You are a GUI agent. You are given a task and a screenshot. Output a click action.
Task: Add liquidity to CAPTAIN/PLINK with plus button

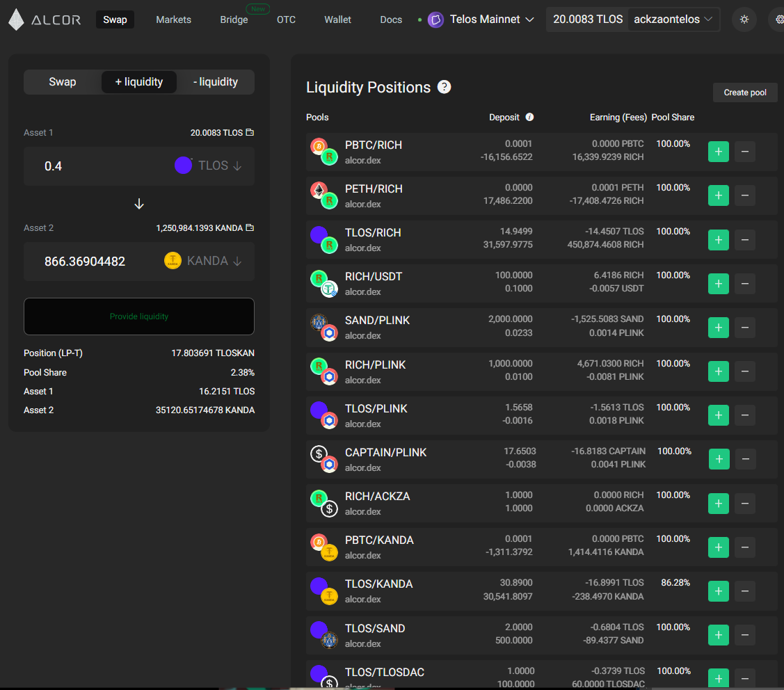tap(719, 459)
